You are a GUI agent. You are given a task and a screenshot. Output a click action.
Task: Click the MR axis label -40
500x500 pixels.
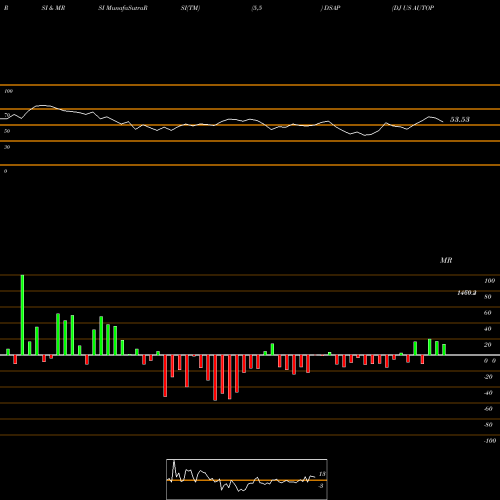pyautogui.click(x=488, y=393)
